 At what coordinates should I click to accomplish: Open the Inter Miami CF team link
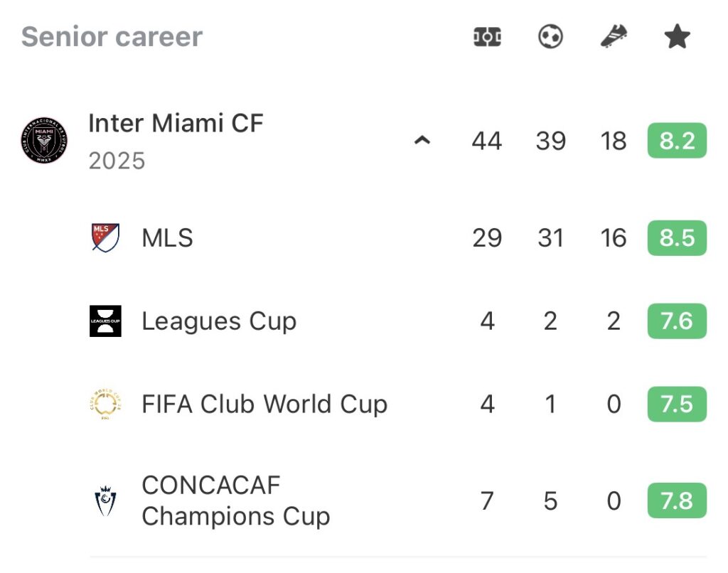click(176, 124)
